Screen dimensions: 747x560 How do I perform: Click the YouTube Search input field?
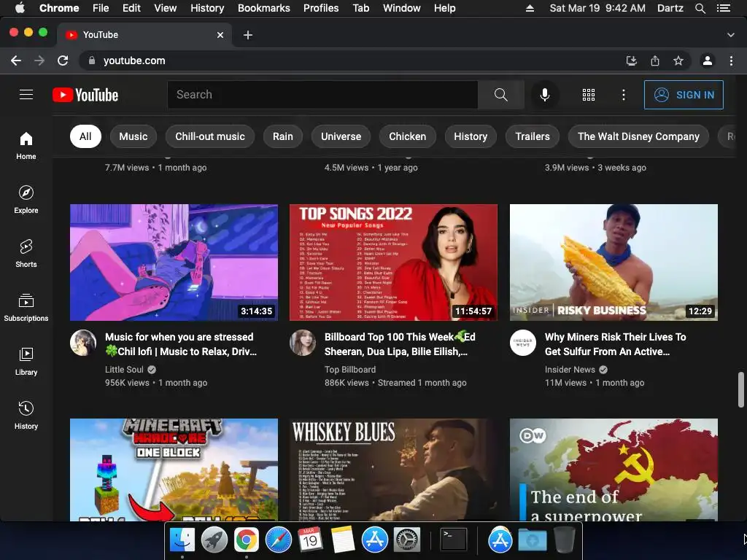322,95
